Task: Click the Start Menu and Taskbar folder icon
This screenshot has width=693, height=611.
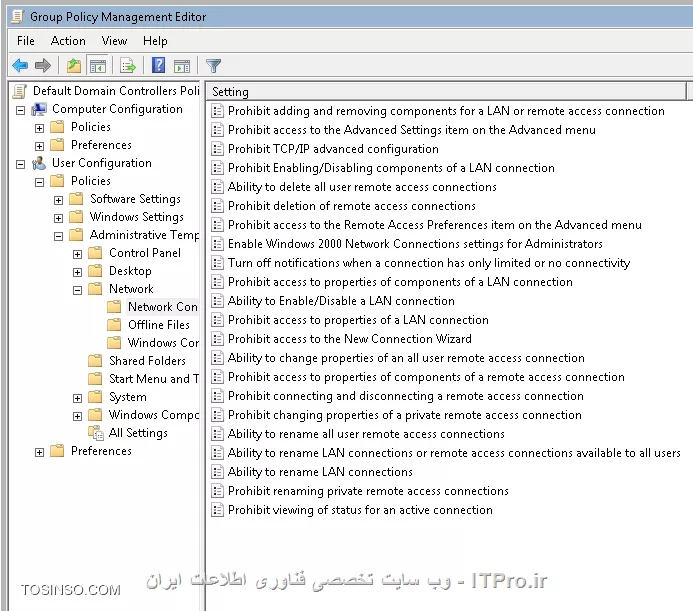Action: coord(95,379)
